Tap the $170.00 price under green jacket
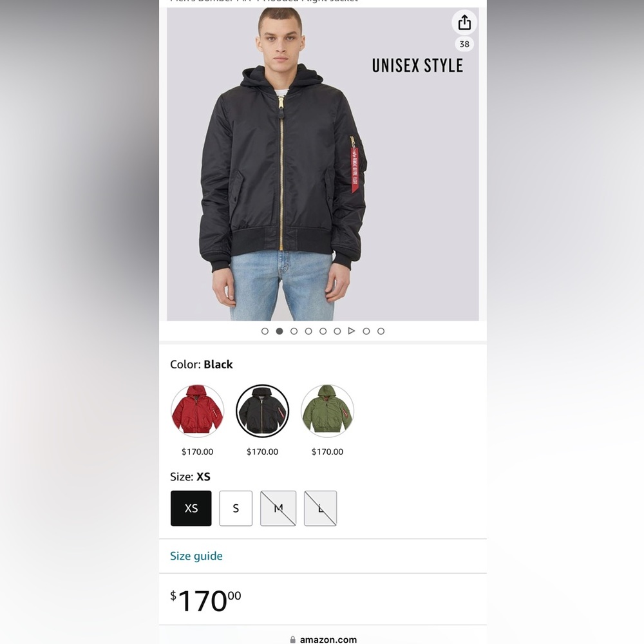Screen dimensions: 644x644 [x=327, y=452]
